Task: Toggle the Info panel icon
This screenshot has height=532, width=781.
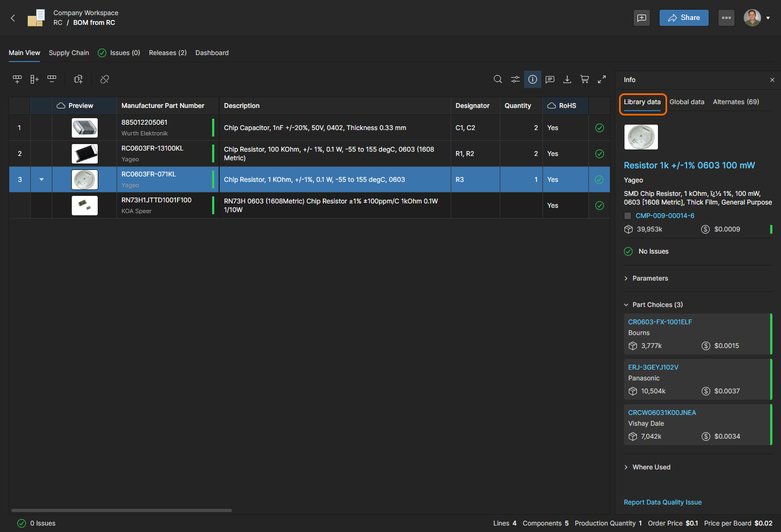Action: click(x=533, y=79)
